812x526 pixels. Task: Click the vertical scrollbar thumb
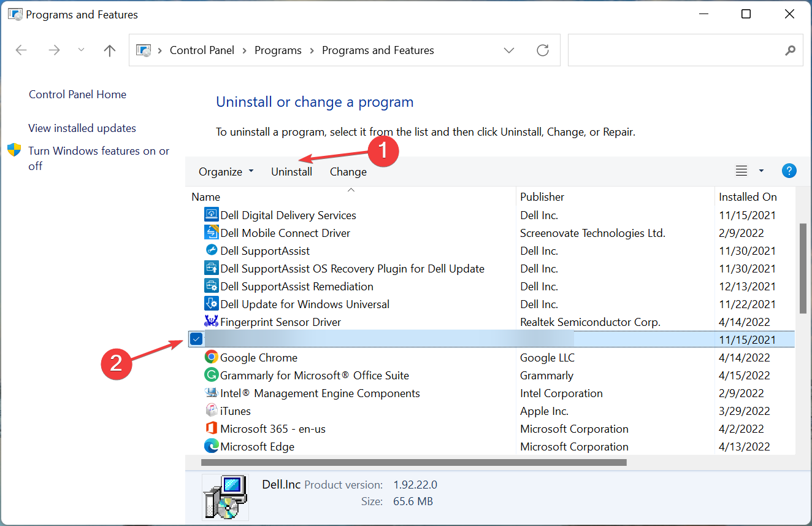tap(803, 268)
